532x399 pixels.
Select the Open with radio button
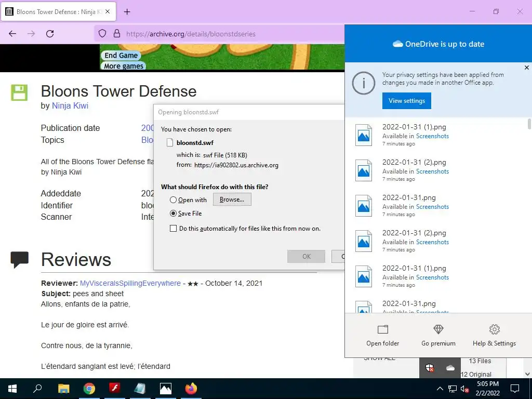point(173,200)
